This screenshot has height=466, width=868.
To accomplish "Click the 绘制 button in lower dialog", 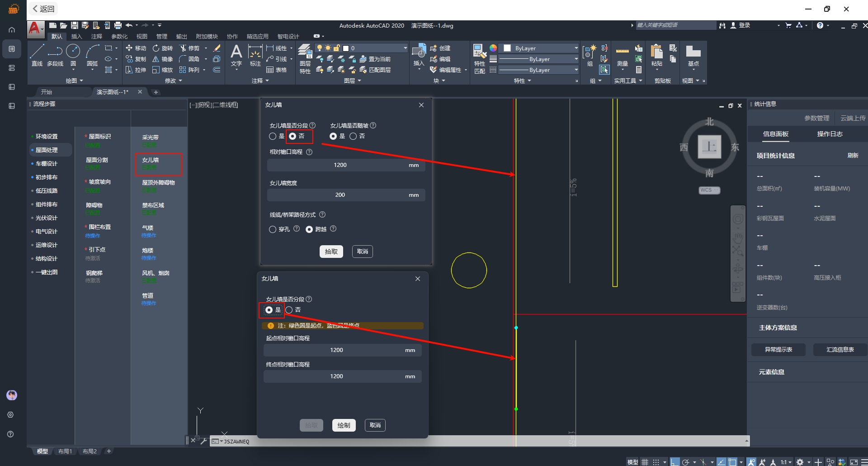I will [344, 425].
